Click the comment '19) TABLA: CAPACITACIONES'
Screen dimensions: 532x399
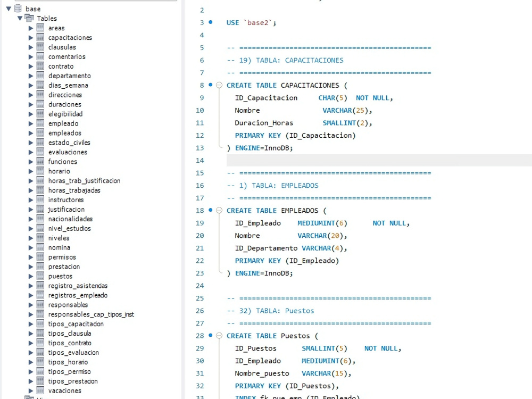tap(291, 61)
